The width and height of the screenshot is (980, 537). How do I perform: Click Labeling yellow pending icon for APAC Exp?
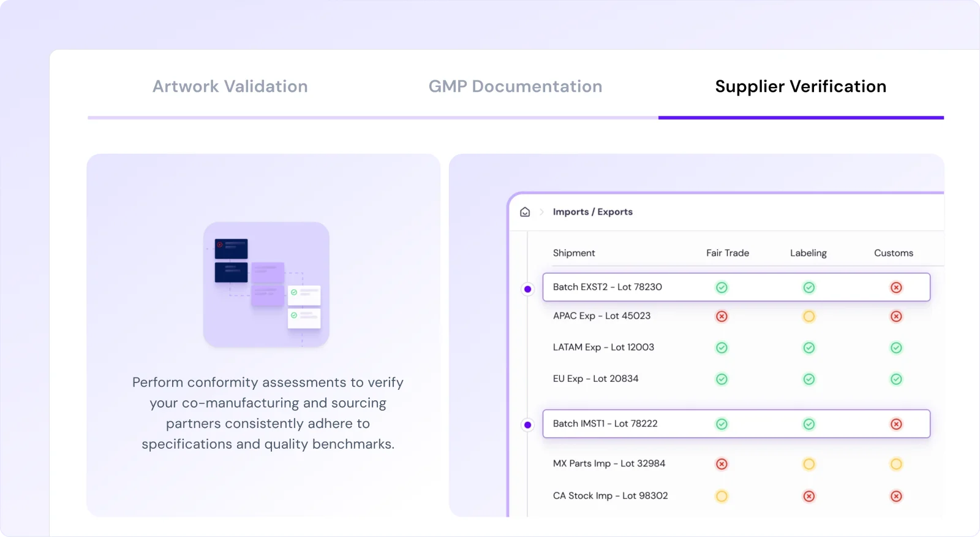[x=809, y=316]
